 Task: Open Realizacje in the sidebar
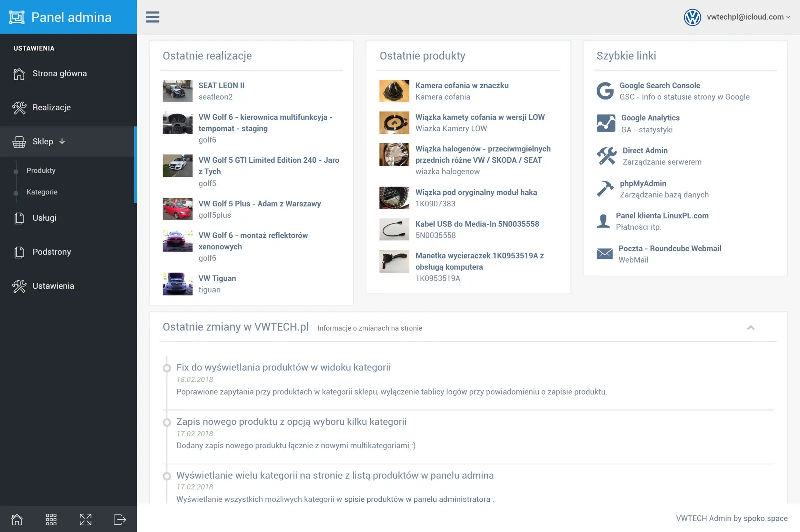(x=52, y=108)
